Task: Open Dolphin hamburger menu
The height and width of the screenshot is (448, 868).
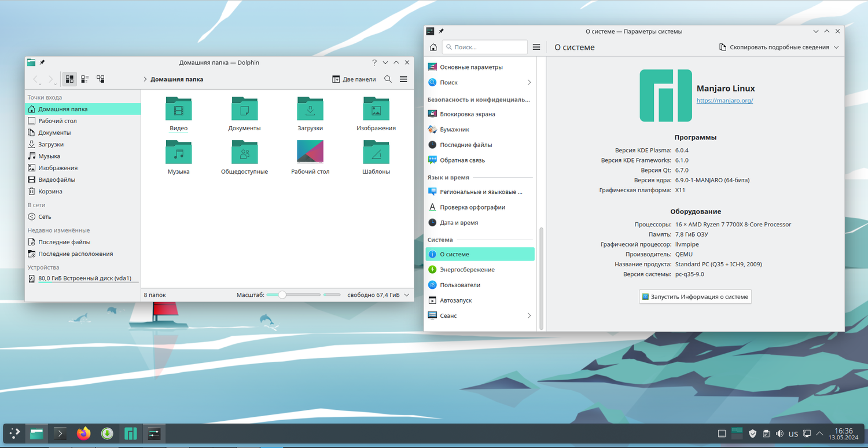Action: point(403,79)
